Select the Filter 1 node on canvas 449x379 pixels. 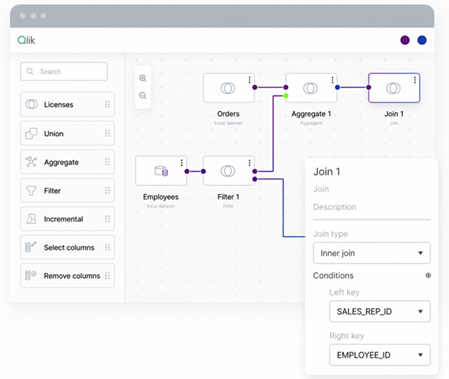point(229,171)
